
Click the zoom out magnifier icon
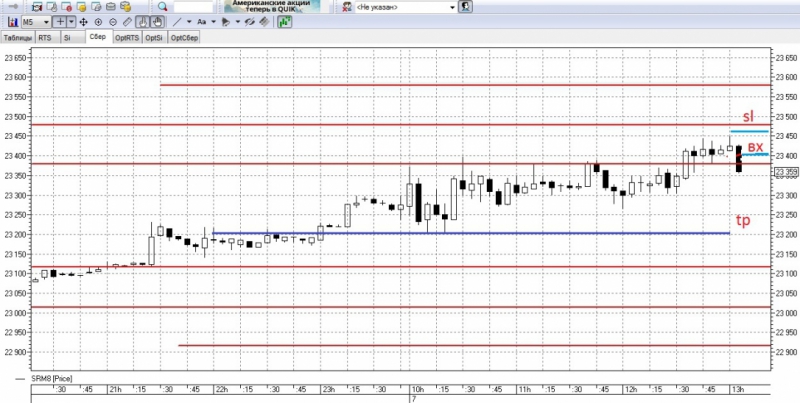pyautogui.click(x=113, y=22)
